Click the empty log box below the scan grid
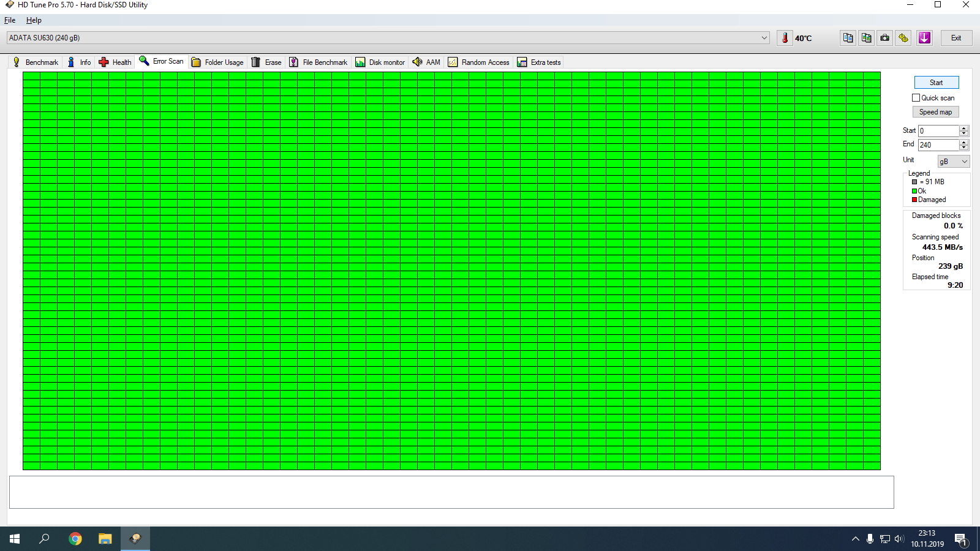Screen dimensions: 980x551 pos(451,492)
